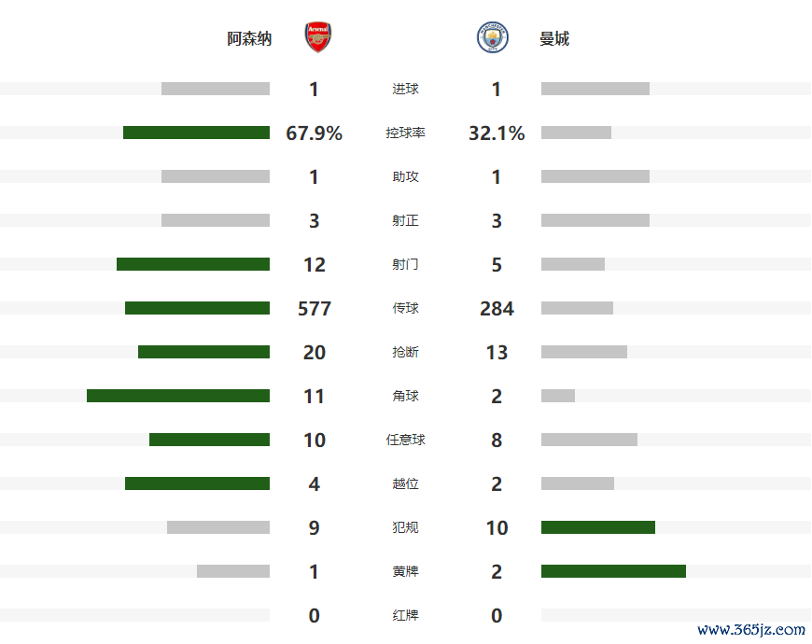Click Arsenal's green offside bar

pyautogui.click(x=197, y=483)
